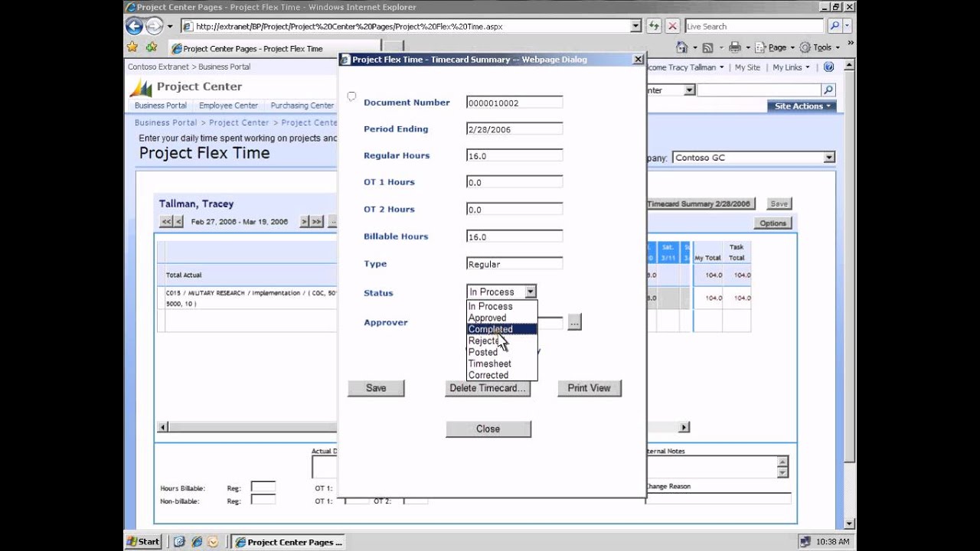Expand the Site Actions menu
980x551 pixels.
pyautogui.click(x=802, y=106)
